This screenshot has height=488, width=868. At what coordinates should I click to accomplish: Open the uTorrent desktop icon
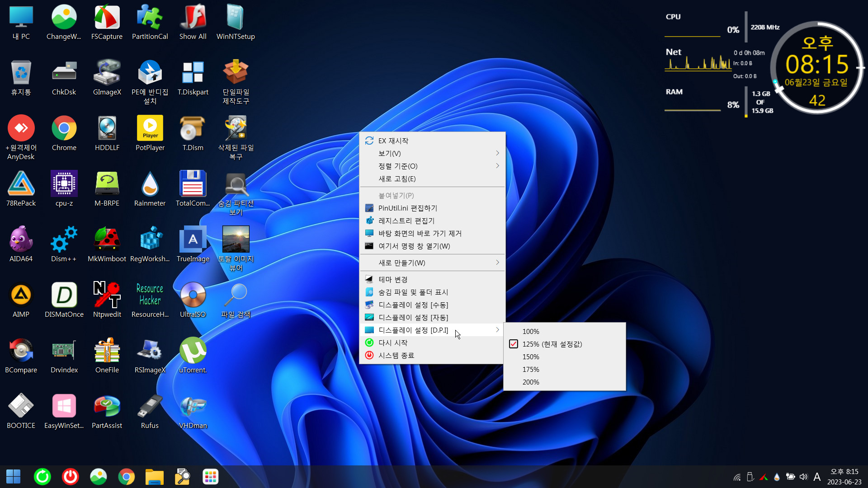[x=193, y=356]
